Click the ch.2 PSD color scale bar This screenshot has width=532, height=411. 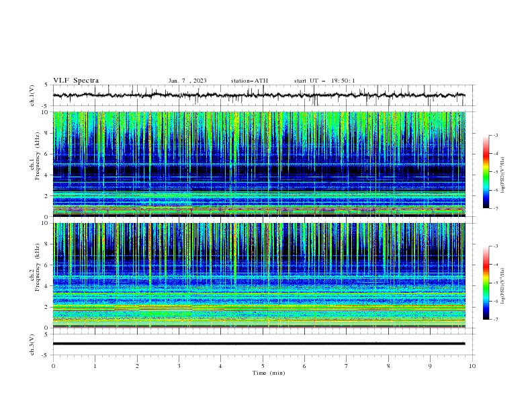click(x=486, y=283)
